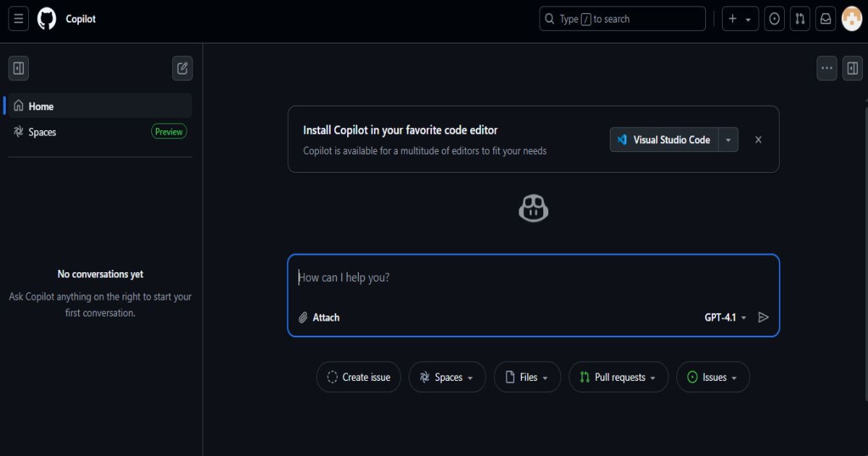Expand the create-new dropdown arrow
The width and height of the screenshot is (868, 456).
point(748,20)
